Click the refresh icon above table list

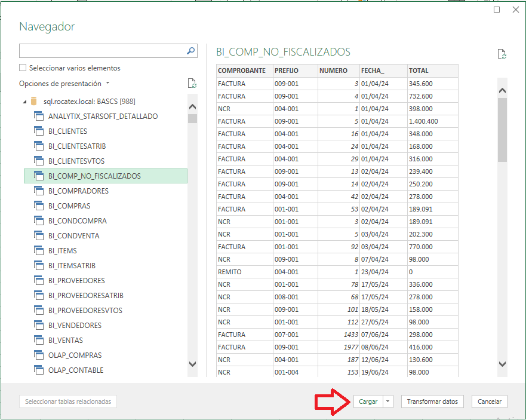[x=192, y=84]
